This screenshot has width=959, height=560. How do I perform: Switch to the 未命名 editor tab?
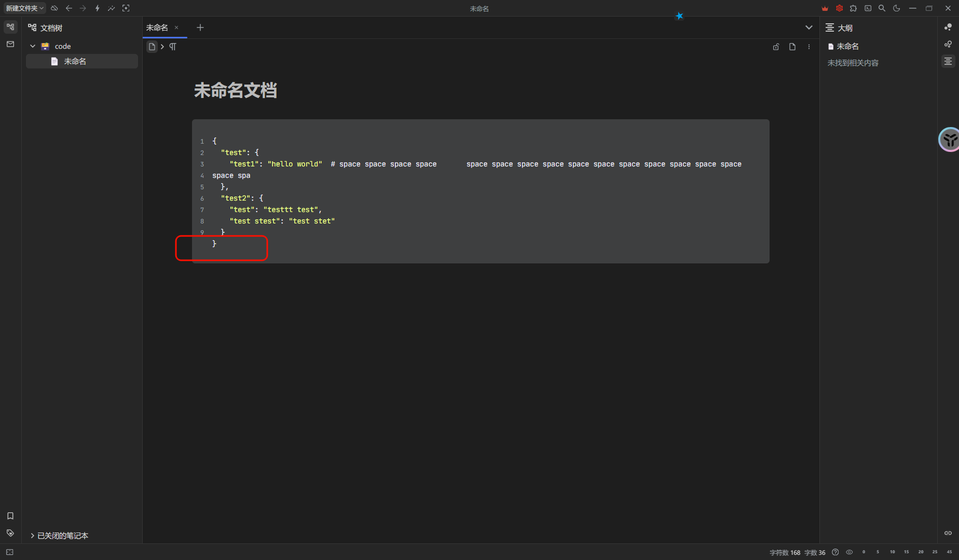(x=157, y=27)
